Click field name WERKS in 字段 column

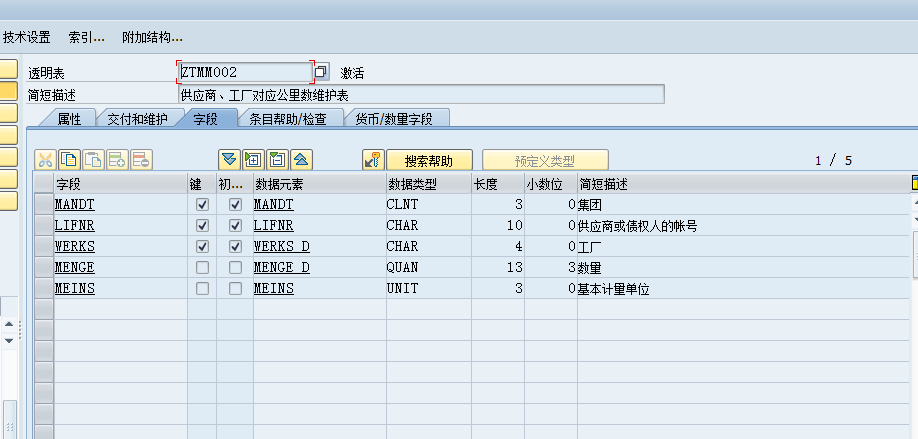click(74, 246)
